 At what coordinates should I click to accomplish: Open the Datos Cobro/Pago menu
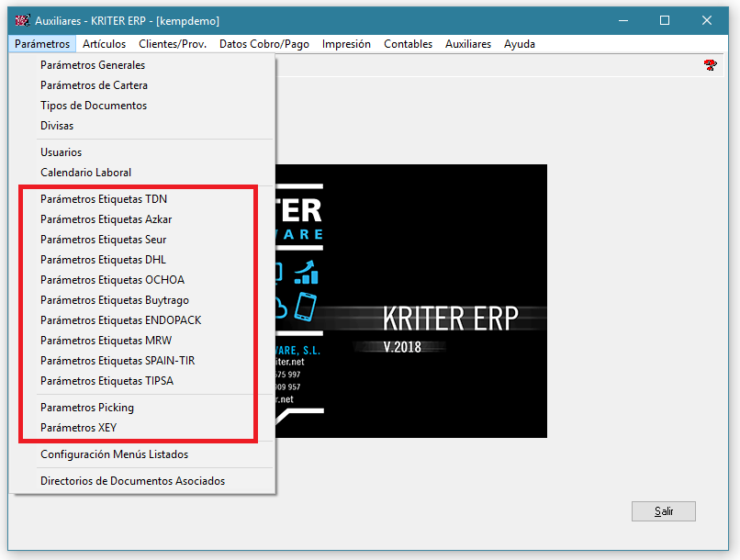click(x=263, y=44)
